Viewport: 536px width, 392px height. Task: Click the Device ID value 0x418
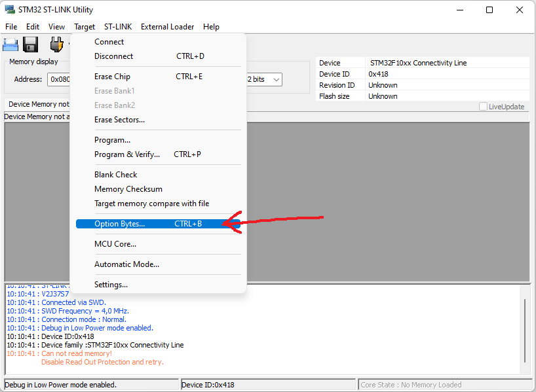(378, 74)
